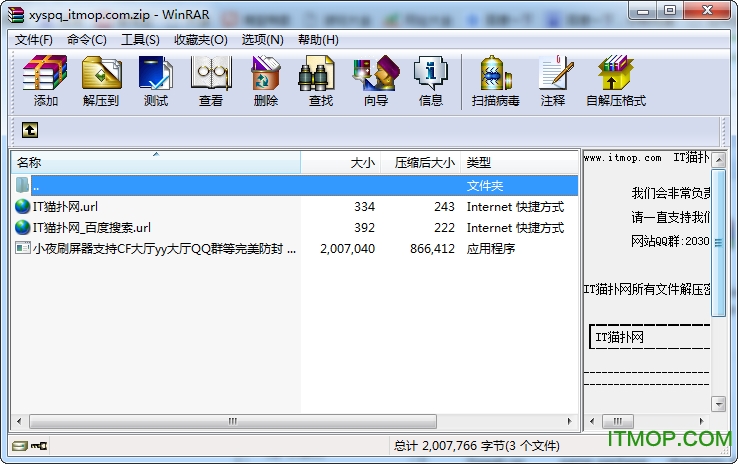Image resolution: width=738 pixels, height=464 pixels.
Task: Open the Help (帮助) menu
Action: coord(318,40)
